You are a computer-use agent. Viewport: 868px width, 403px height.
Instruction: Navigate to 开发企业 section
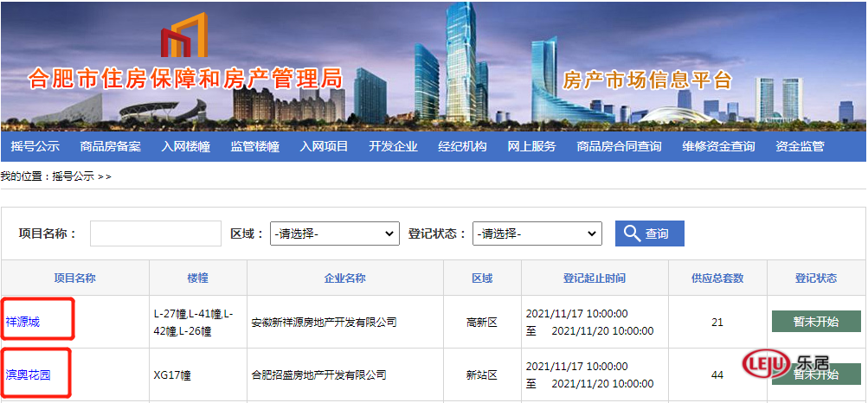[x=393, y=146]
